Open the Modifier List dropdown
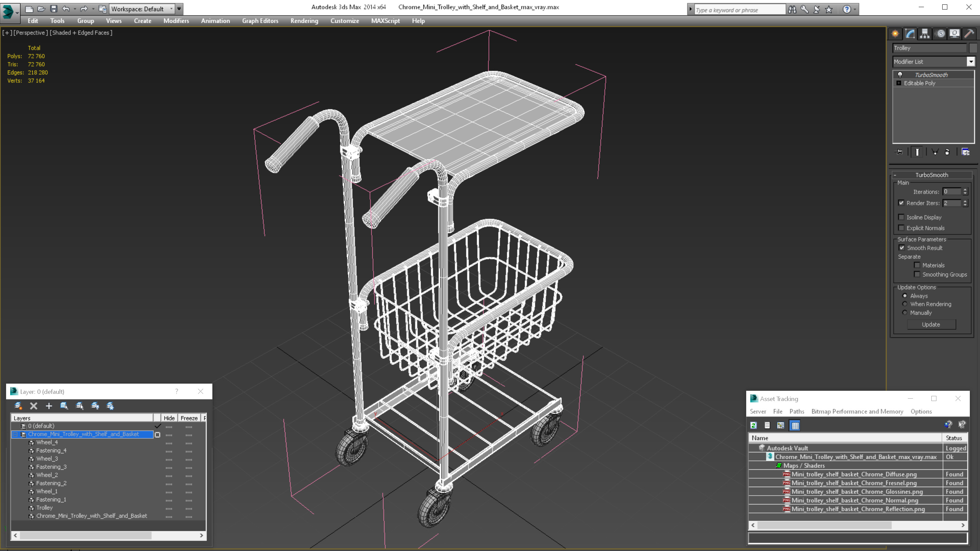 click(x=970, y=62)
